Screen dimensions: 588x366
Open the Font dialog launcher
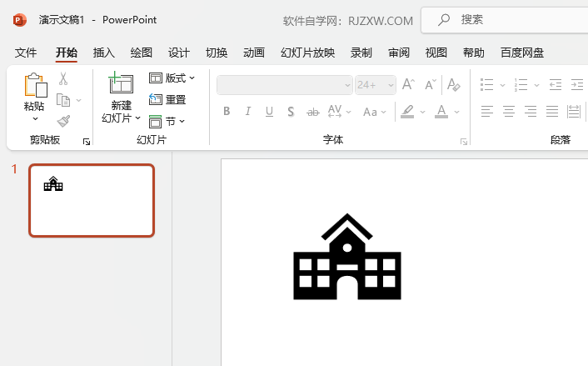coord(464,142)
